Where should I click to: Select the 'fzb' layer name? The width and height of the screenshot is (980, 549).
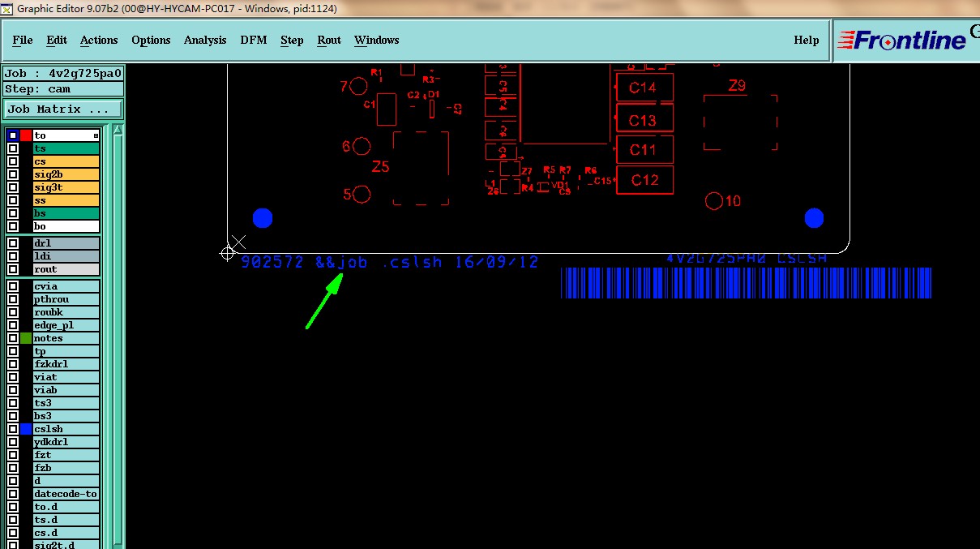tap(66, 468)
